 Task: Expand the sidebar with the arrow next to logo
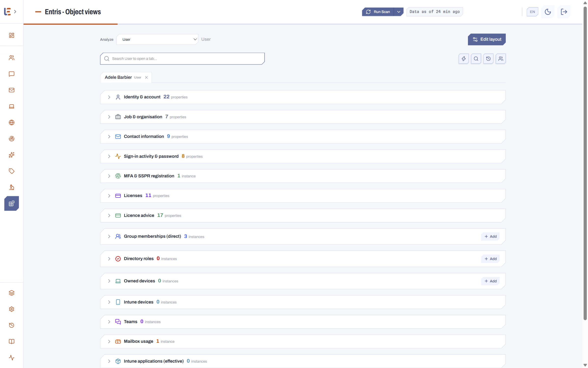15,12
